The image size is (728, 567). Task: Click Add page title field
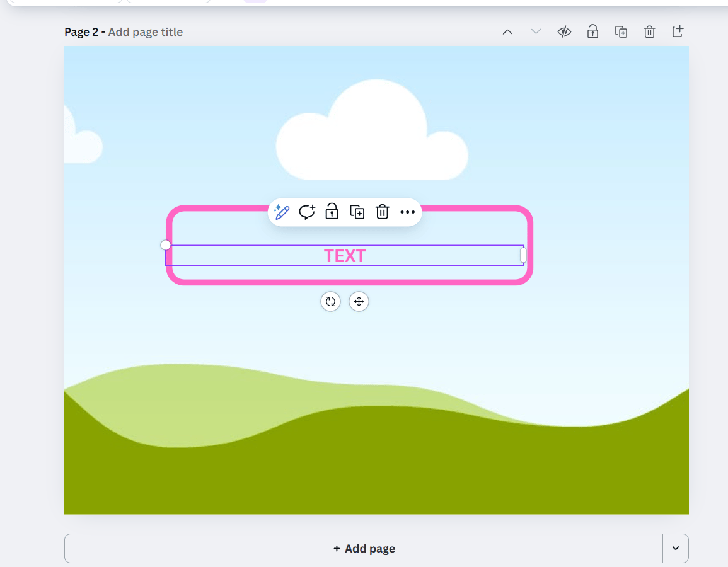[x=146, y=32]
